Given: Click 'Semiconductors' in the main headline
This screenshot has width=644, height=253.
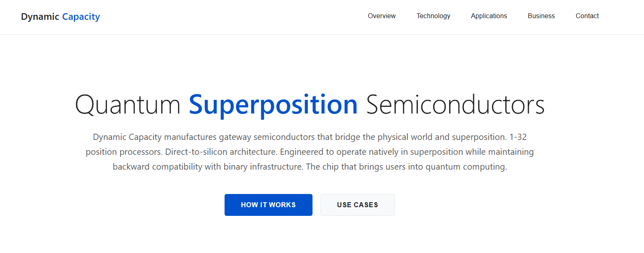Looking at the screenshot, I should 455,105.
